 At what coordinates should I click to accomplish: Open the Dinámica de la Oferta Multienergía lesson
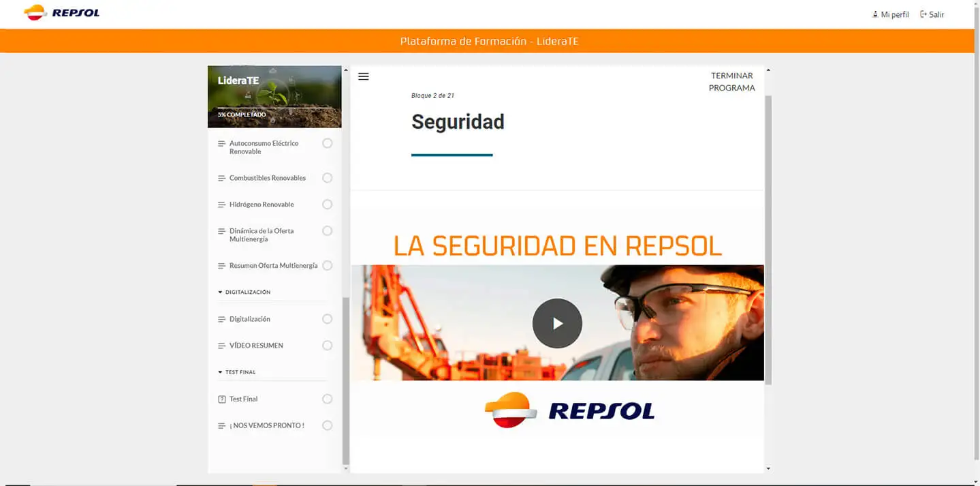262,234
